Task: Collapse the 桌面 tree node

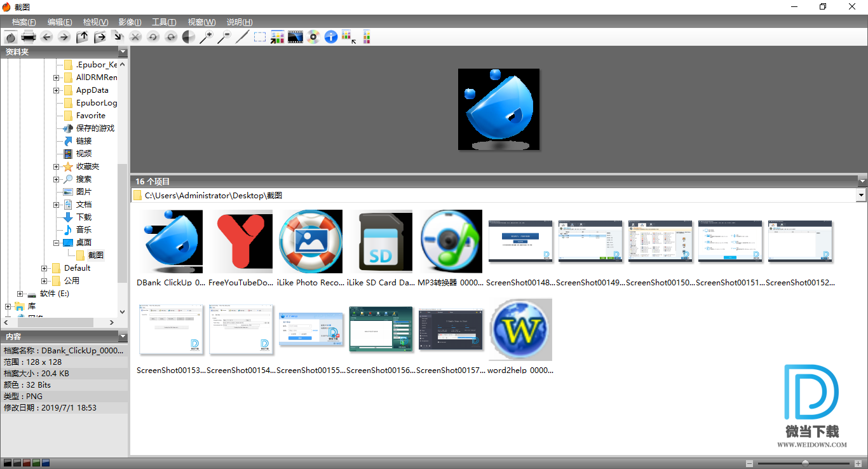Action: click(56, 243)
